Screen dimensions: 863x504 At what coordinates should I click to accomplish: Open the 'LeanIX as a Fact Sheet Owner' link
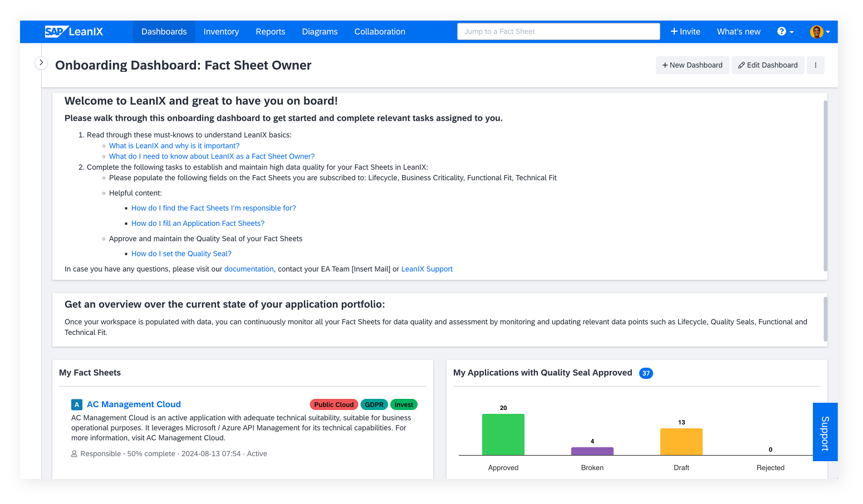point(212,156)
